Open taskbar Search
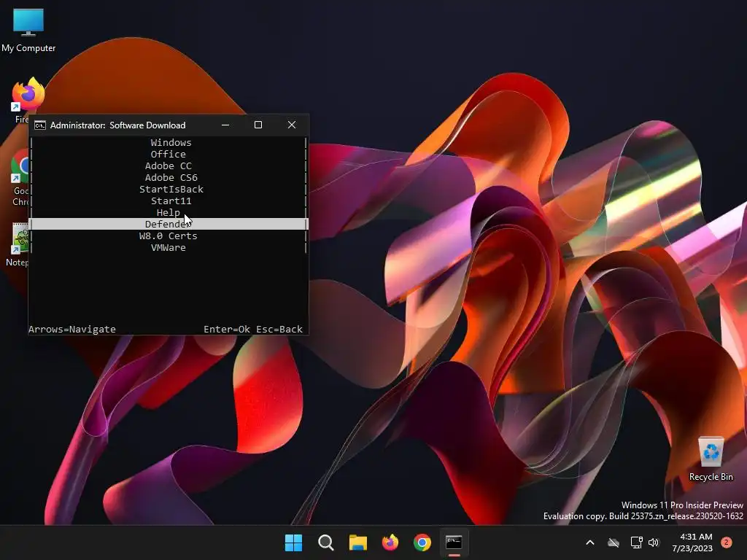Viewport: 747px width, 560px height. tap(326, 542)
